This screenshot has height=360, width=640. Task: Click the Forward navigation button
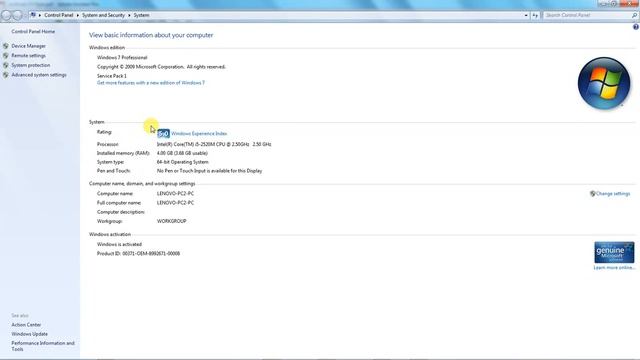click(x=18, y=15)
